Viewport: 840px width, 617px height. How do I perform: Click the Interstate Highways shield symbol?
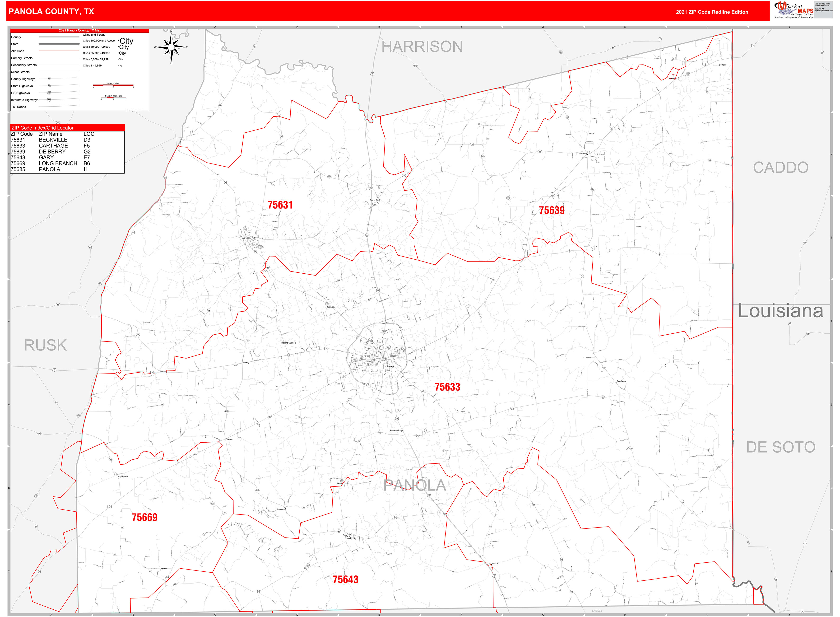[x=49, y=100]
